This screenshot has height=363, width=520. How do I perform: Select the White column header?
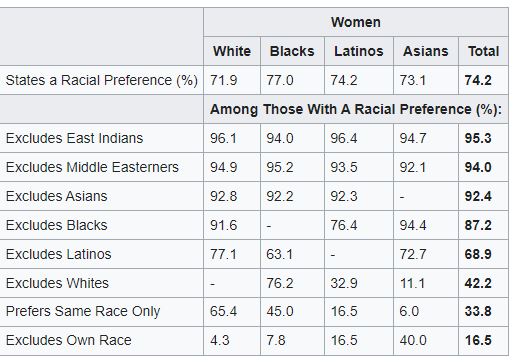click(x=232, y=51)
